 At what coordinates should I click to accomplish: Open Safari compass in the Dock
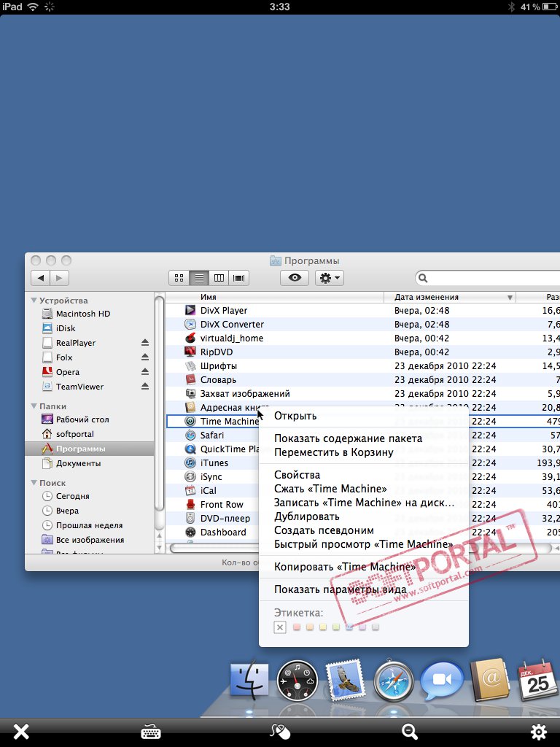click(x=393, y=682)
